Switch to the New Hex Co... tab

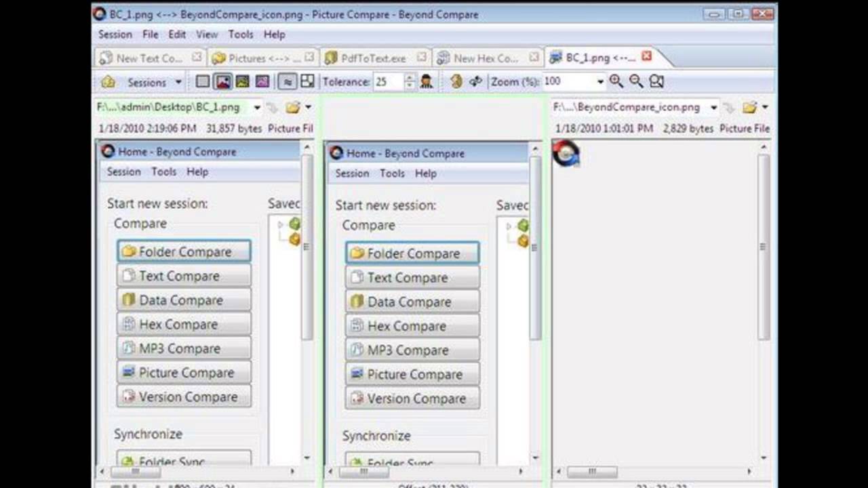pyautogui.click(x=488, y=58)
